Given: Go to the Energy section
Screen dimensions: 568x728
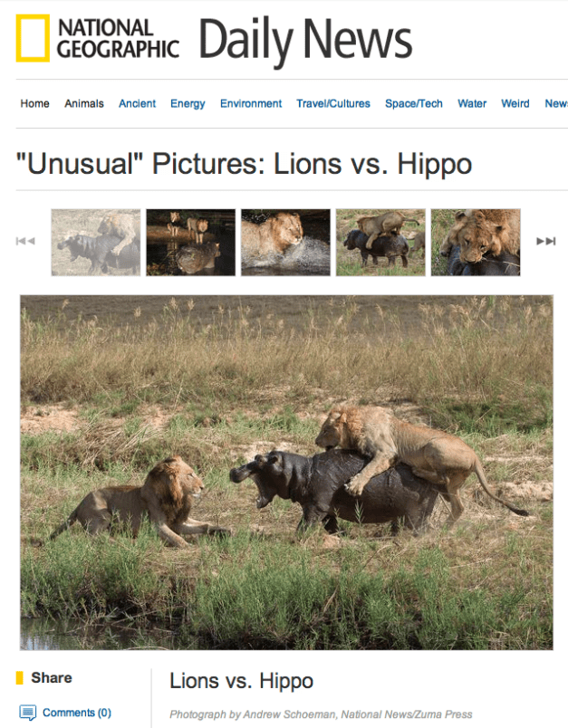Looking at the screenshot, I should [x=188, y=103].
